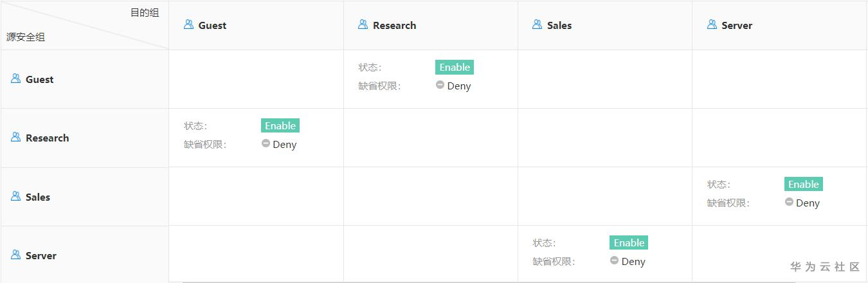This screenshot has width=868, height=283.
Task: Click the Research source group row icon
Action: tap(15, 137)
